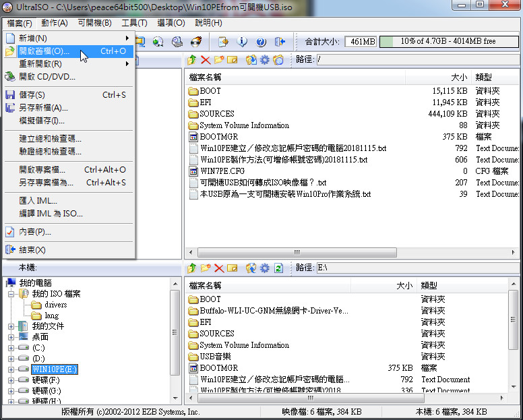The height and width of the screenshot is (420, 523).
Task: Select 模擬儲存(I)... menu entry
Action: tap(69, 121)
